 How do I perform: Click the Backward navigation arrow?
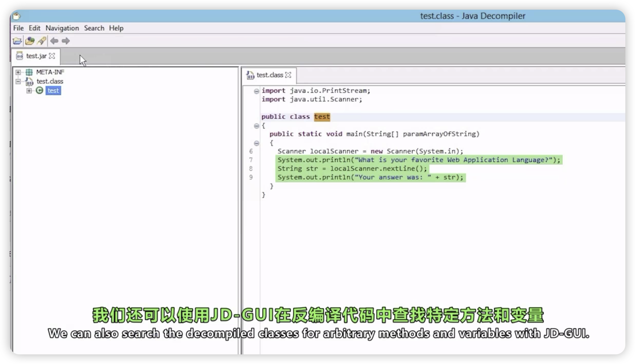tap(54, 41)
